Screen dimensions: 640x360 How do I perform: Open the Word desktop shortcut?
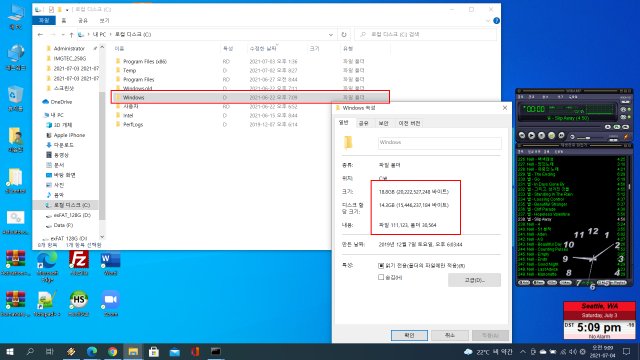pos(111,262)
